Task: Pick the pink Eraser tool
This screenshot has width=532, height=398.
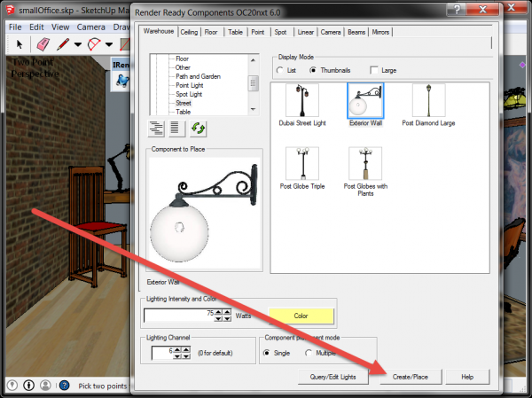Action: pyautogui.click(x=43, y=44)
